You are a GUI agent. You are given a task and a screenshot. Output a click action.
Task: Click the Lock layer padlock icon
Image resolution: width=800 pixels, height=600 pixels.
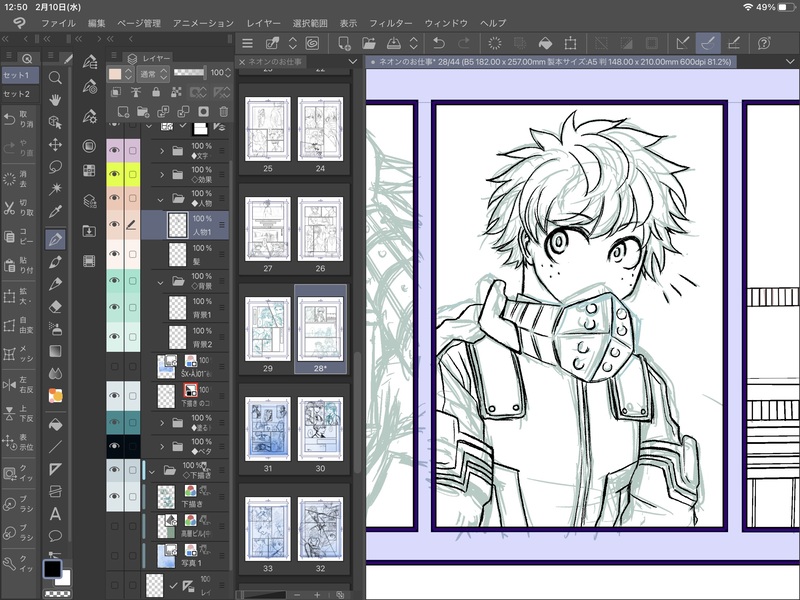coord(156,92)
